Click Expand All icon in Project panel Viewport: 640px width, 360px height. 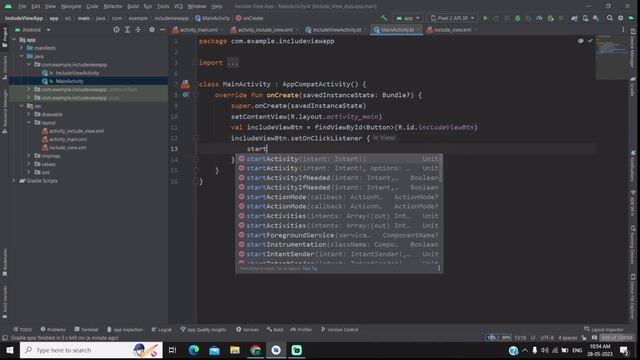point(127,30)
